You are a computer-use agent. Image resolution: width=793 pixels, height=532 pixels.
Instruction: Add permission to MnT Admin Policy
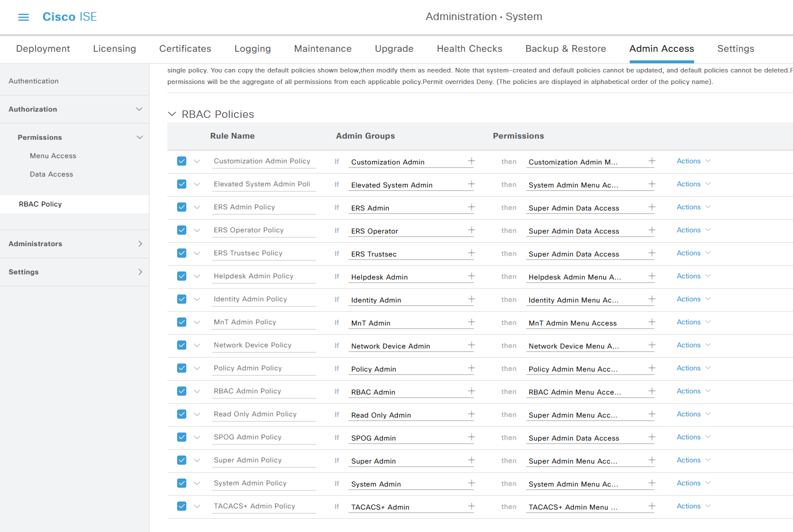pyautogui.click(x=652, y=322)
